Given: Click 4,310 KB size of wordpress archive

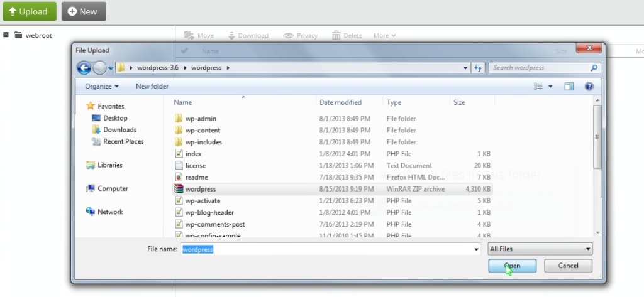Looking at the screenshot, I should click(478, 189).
